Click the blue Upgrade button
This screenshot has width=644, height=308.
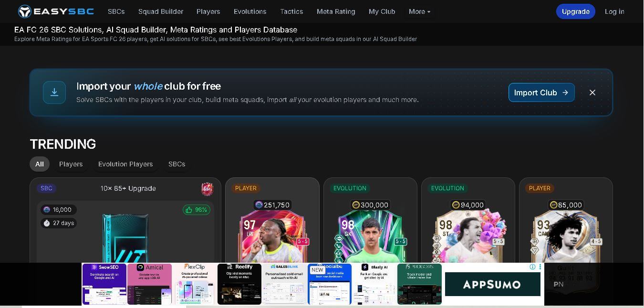[575, 11]
